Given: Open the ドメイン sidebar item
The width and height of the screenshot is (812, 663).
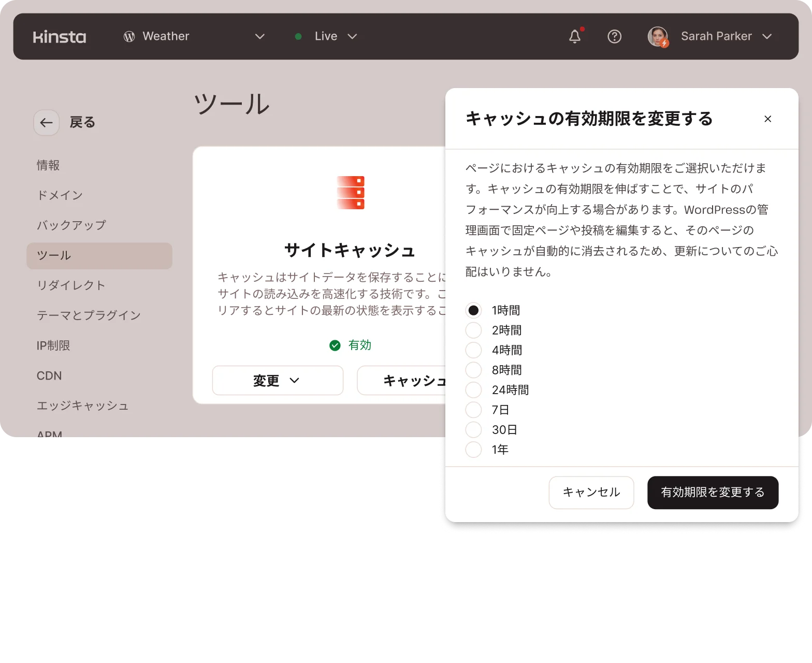Looking at the screenshot, I should (x=60, y=195).
